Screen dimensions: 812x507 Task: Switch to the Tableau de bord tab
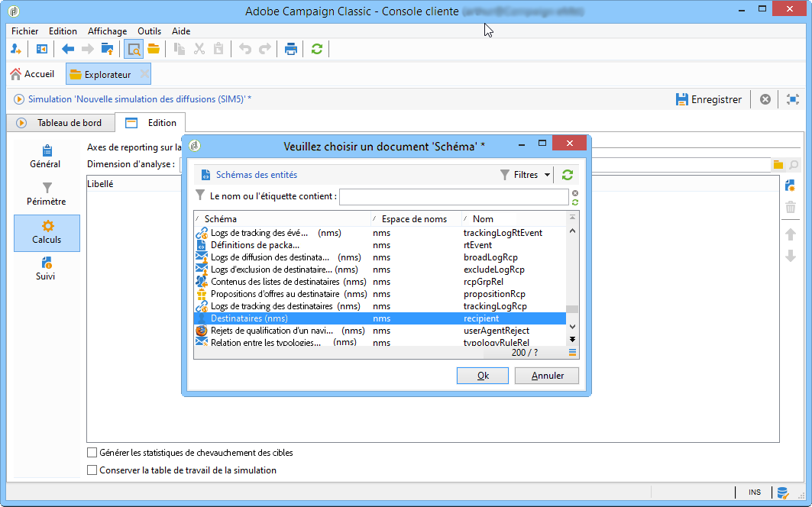click(x=61, y=123)
